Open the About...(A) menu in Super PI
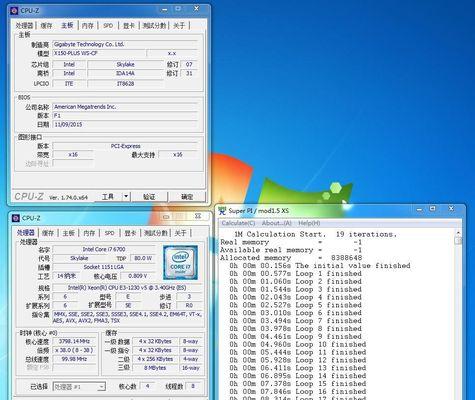 [276, 223]
